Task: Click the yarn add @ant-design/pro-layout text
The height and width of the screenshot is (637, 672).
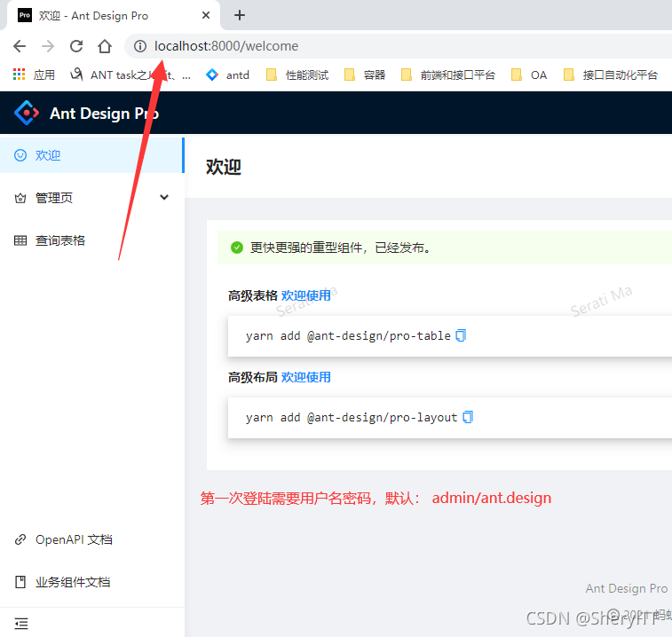Action: point(352,417)
